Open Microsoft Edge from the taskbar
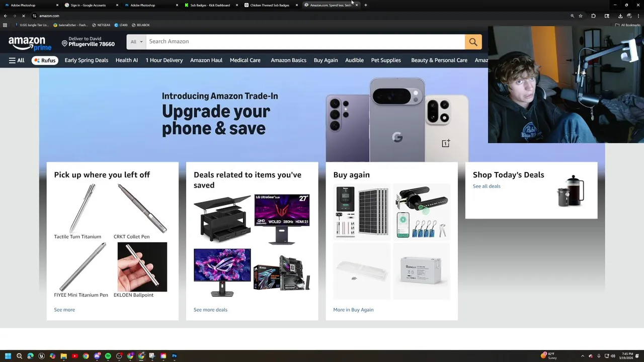 tap(30, 356)
